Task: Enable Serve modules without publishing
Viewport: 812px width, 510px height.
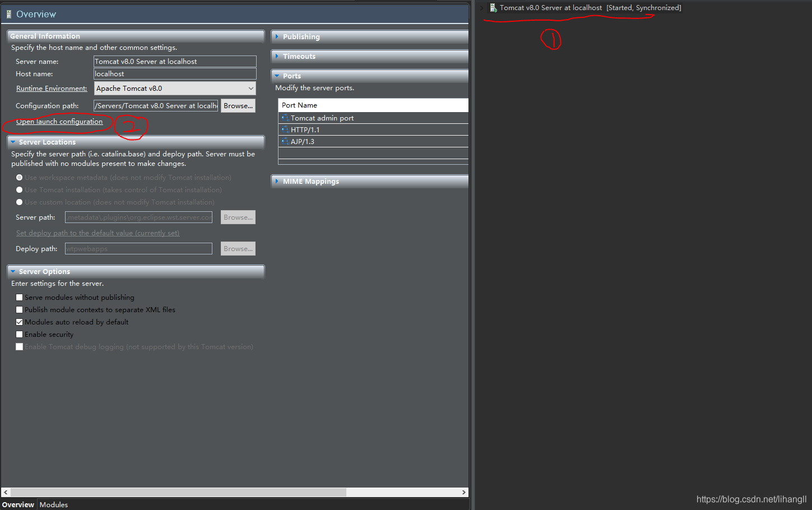Action: click(x=20, y=298)
